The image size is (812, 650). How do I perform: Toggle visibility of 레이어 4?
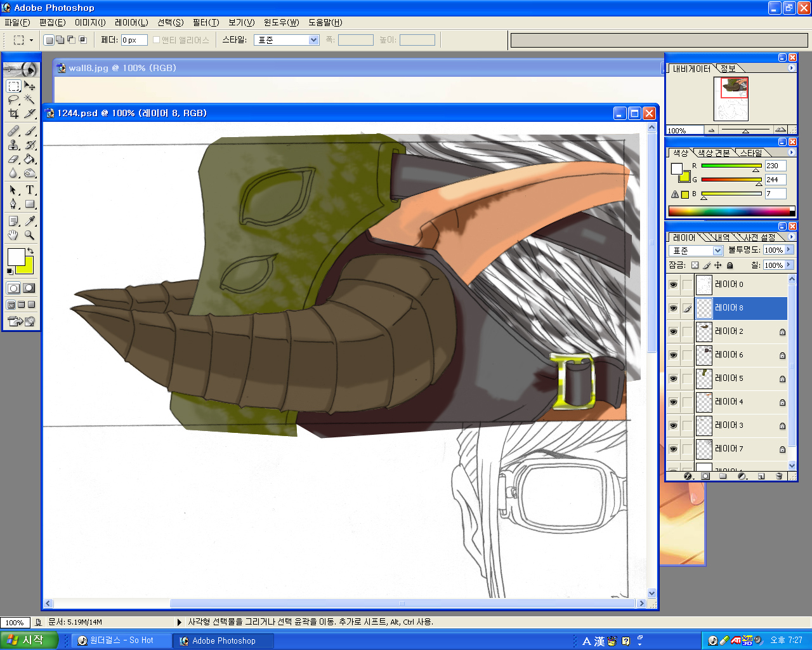tap(673, 402)
